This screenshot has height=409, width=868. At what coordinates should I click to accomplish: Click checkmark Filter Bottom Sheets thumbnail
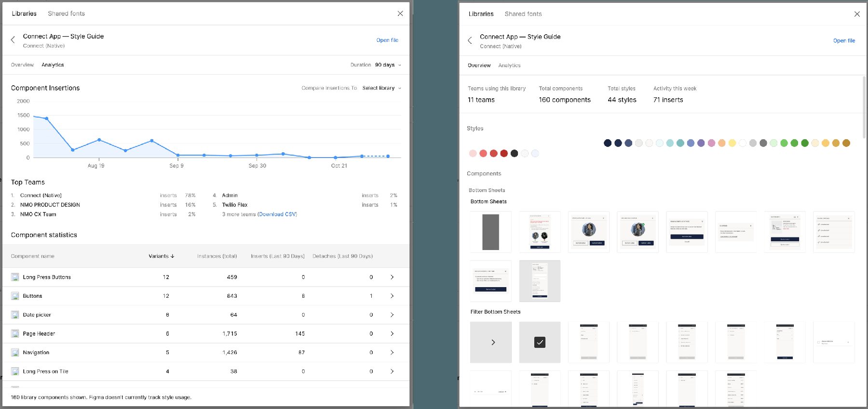pos(540,342)
